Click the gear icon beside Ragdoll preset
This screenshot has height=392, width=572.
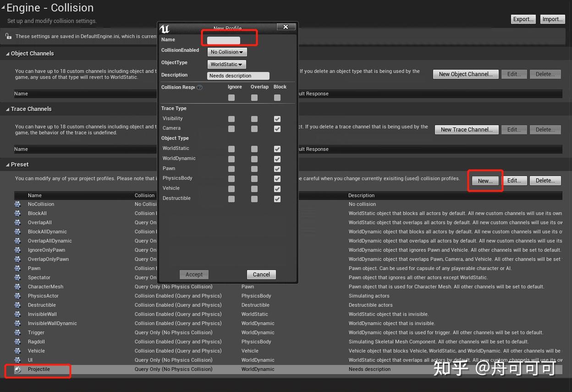pos(17,342)
